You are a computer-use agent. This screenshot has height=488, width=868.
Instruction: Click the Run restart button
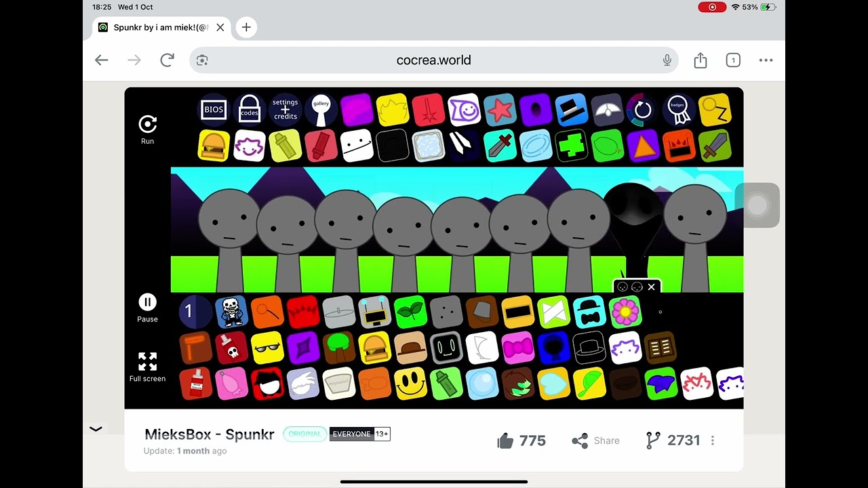coord(147,129)
